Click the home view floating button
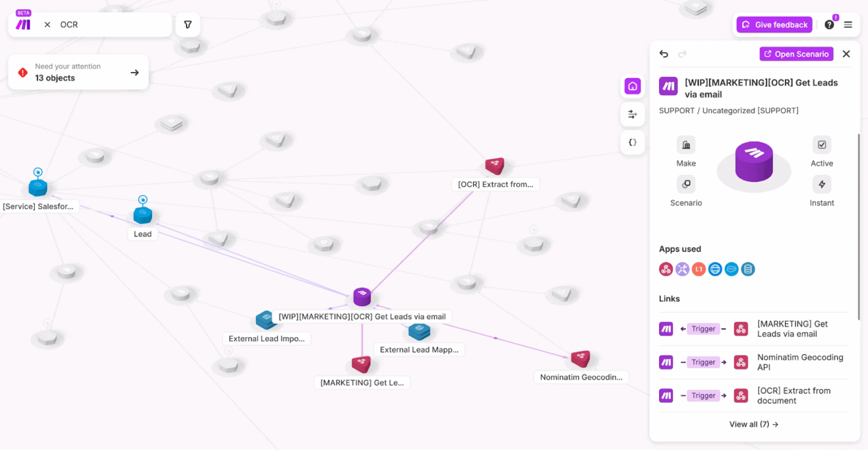 632,86
